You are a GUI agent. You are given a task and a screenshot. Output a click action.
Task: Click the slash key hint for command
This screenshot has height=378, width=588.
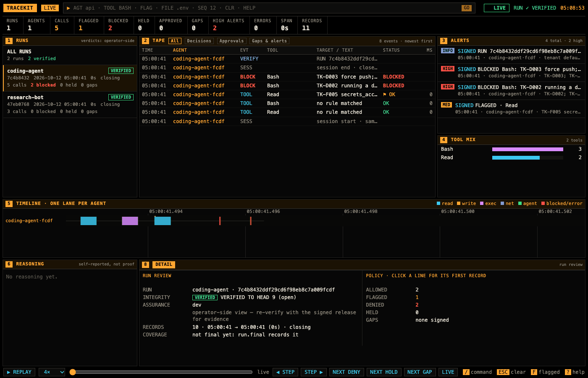pos(466,372)
